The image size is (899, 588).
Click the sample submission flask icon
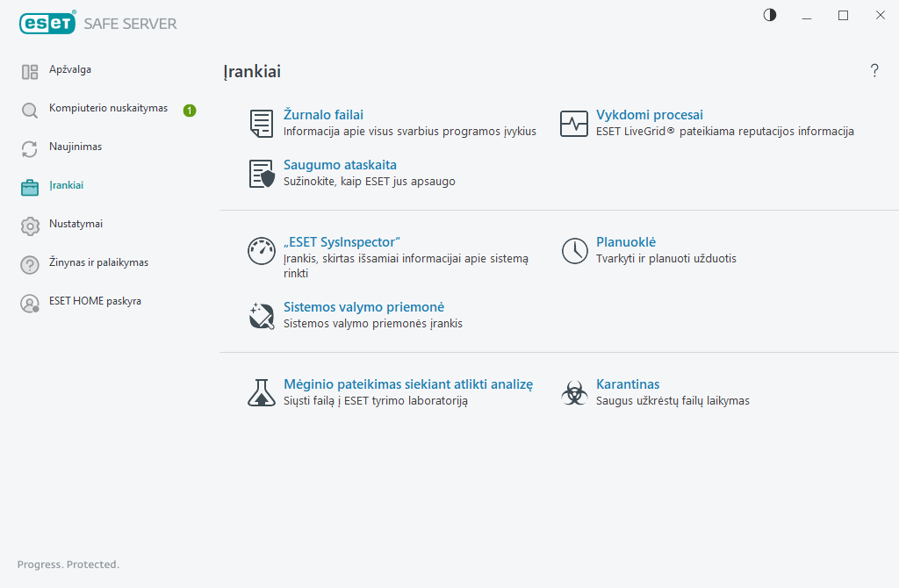(262, 393)
